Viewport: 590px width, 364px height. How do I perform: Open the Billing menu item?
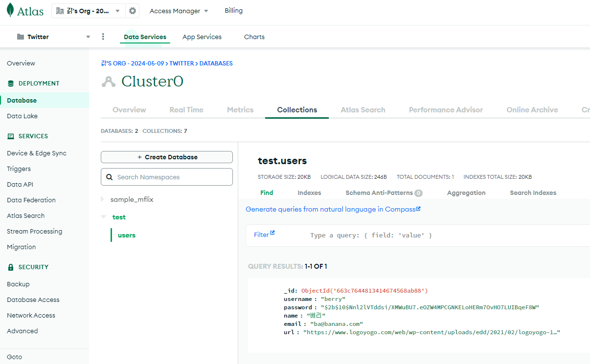(x=233, y=11)
